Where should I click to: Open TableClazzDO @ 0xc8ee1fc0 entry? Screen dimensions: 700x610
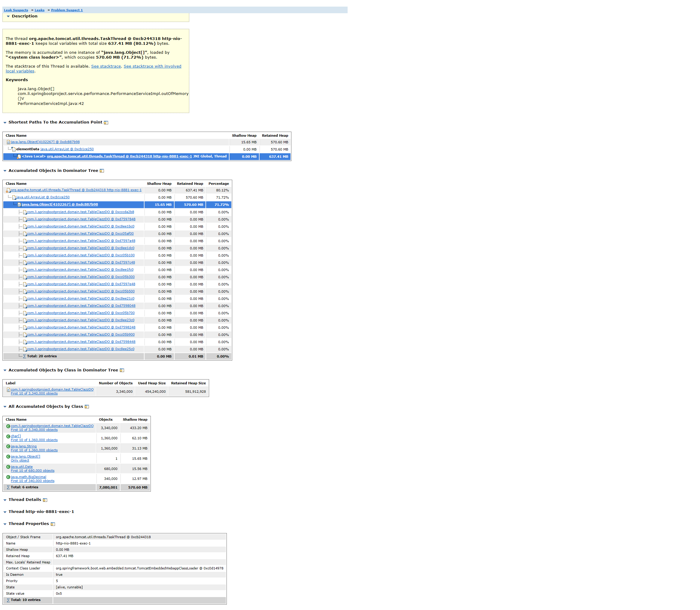coord(80,270)
